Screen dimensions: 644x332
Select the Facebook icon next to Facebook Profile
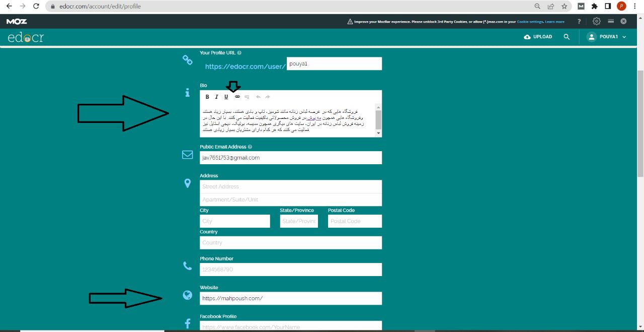click(x=187, y=323)
